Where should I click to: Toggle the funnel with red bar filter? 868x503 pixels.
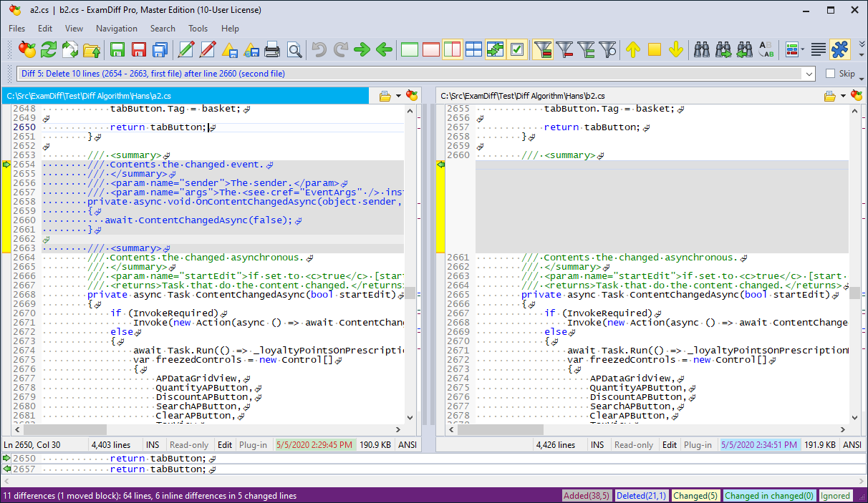564,49
